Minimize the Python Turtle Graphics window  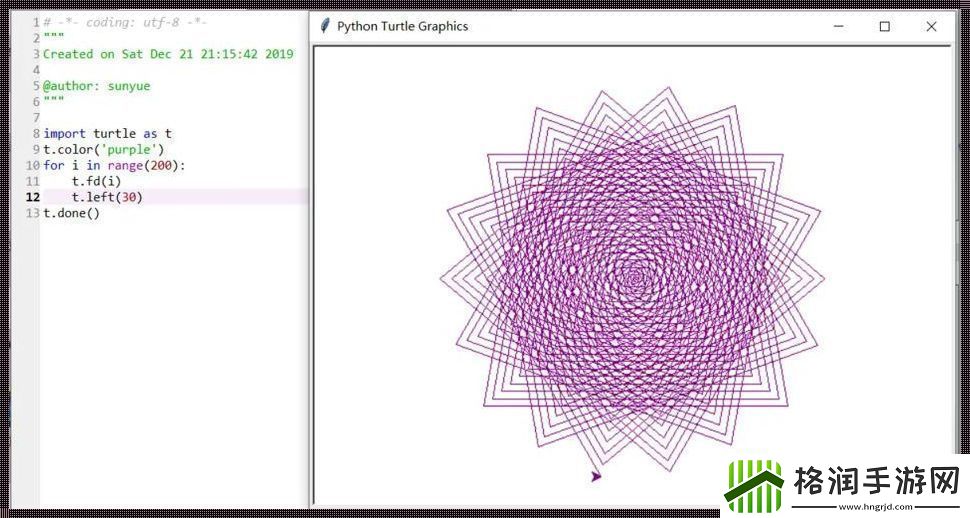tap(837, 27)
